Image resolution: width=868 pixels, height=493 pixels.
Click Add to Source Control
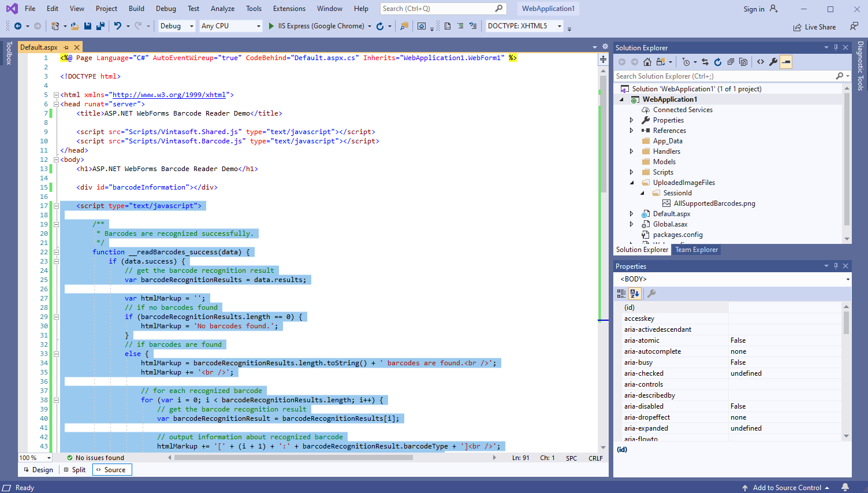787,487
